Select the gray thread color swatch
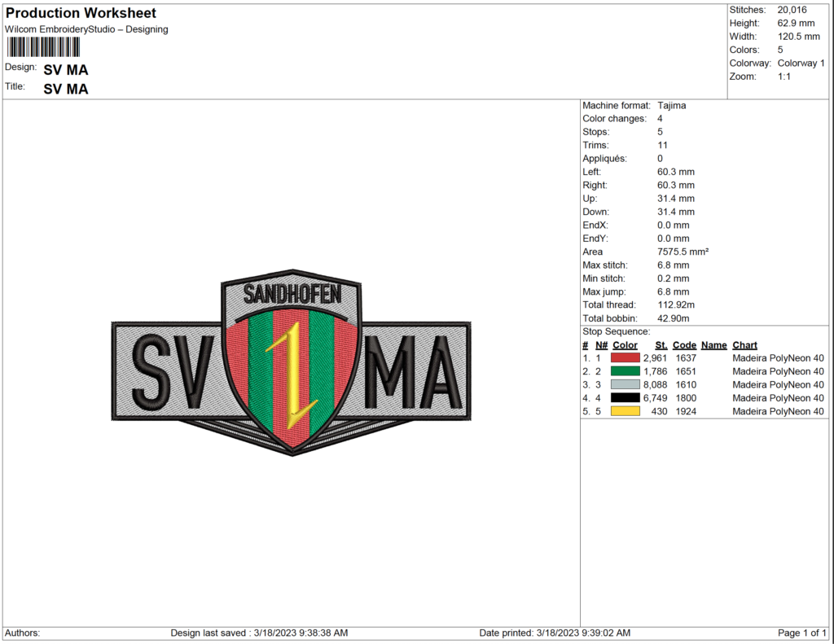The image size is (834, 644). pos(625,384)
